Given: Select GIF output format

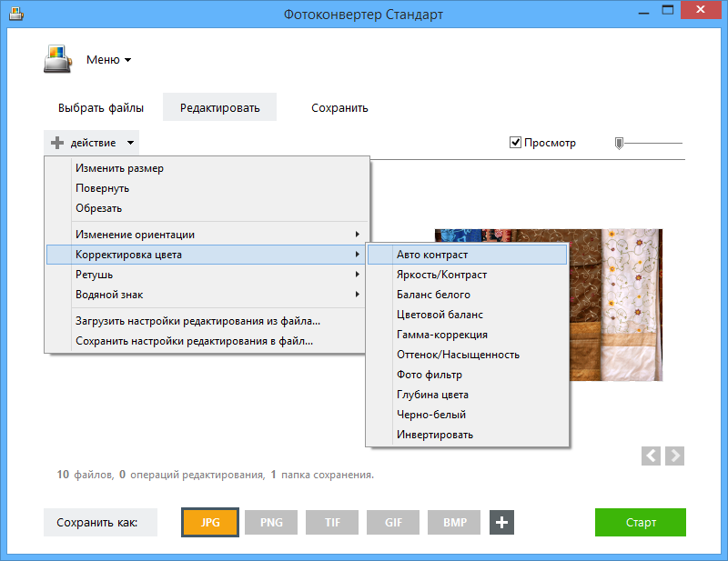Looking at the screenshot, I should (393, 522).
